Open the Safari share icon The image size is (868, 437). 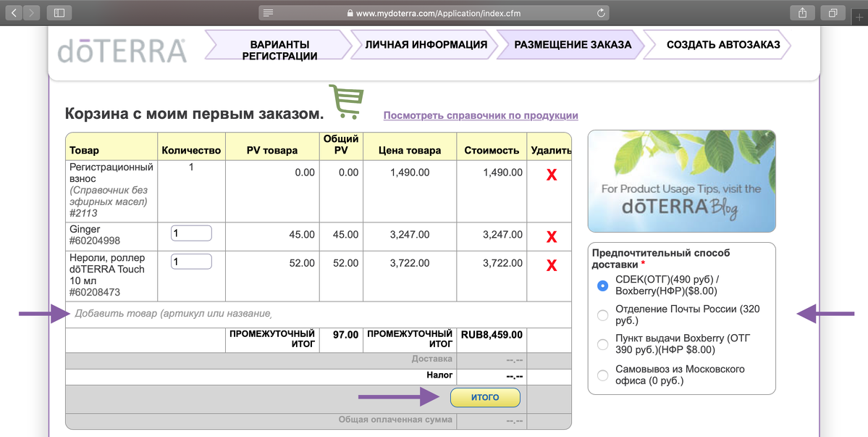point(803,13)
